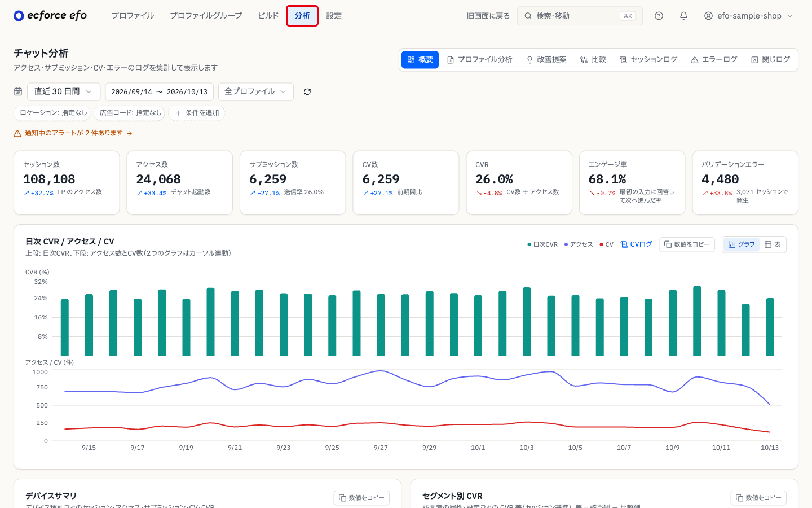
Task: Open the help question mark icon
Action: click(659, 16)
